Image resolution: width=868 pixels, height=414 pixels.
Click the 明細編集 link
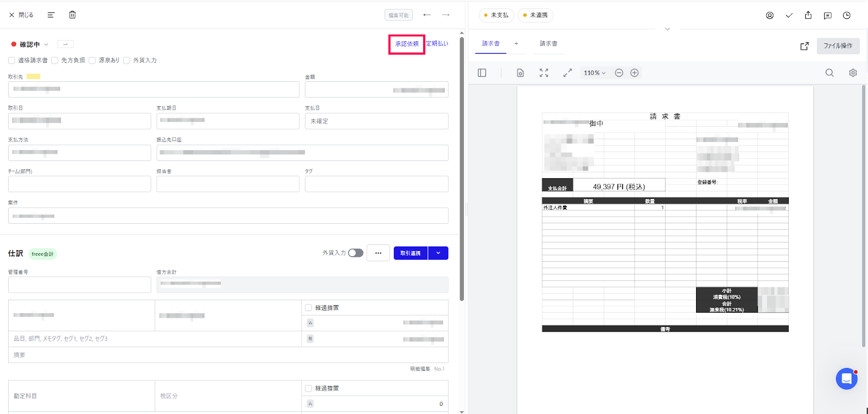tap(420, 369)
